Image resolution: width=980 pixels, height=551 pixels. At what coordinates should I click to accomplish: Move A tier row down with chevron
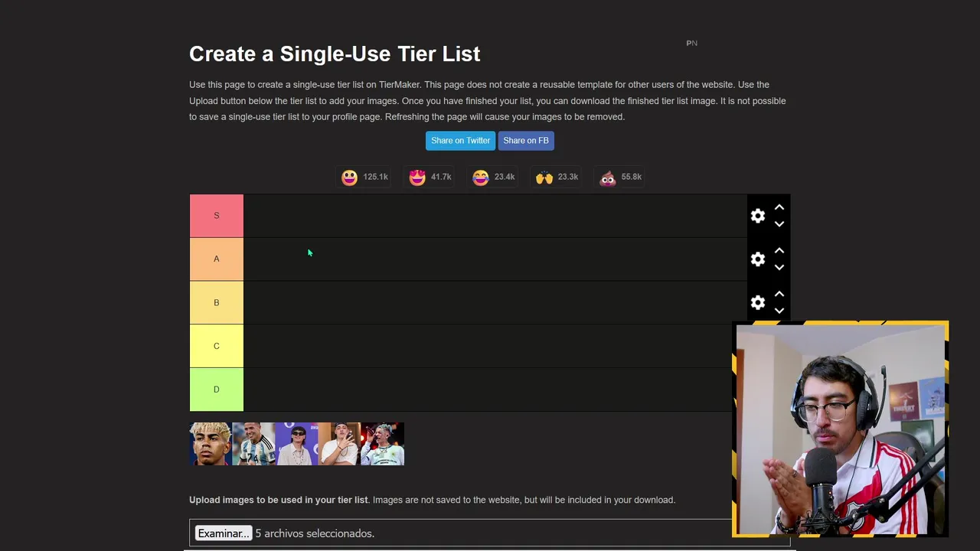point(779,268)
